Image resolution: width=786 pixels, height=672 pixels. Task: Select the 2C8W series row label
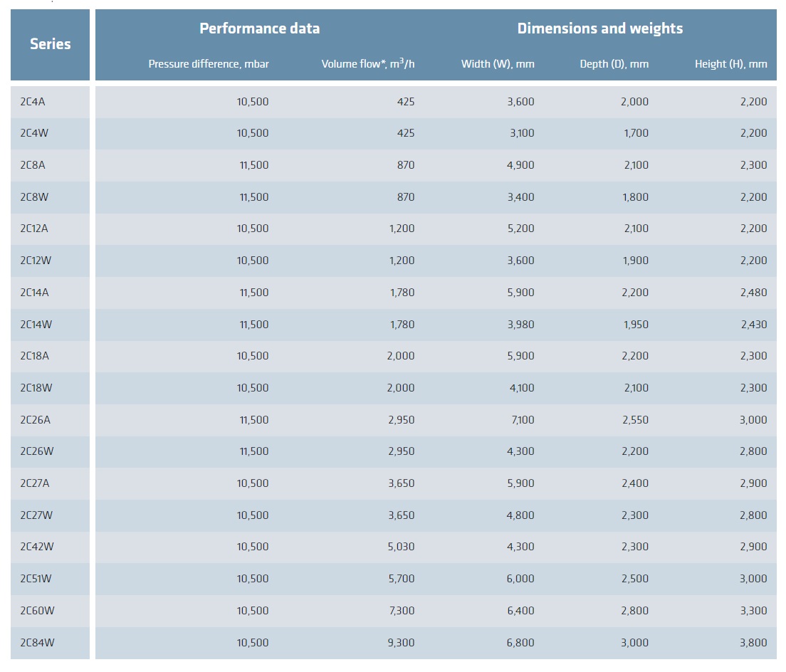(x=33, y=197)
